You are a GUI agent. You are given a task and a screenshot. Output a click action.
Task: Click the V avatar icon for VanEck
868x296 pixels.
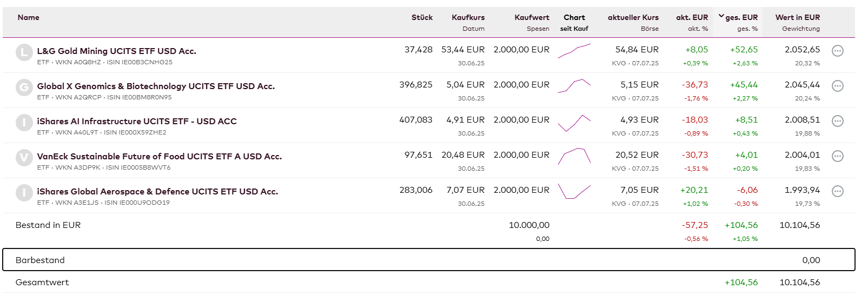point(24,158)
